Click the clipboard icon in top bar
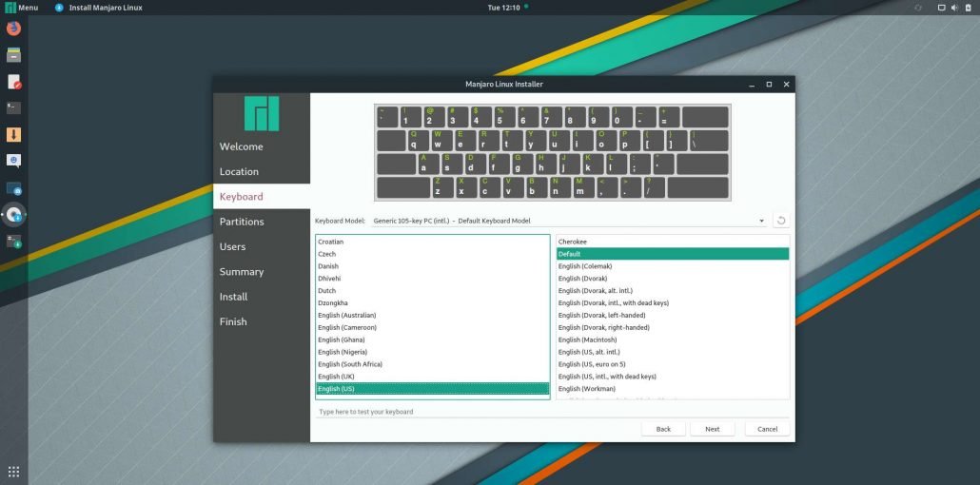 968,8
